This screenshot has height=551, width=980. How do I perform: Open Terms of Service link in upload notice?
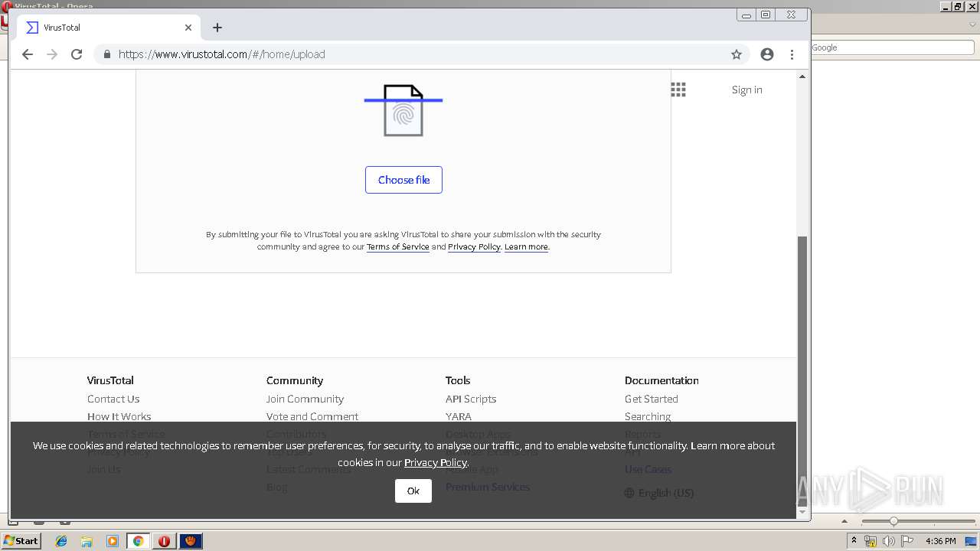click(x=397, y=246)
